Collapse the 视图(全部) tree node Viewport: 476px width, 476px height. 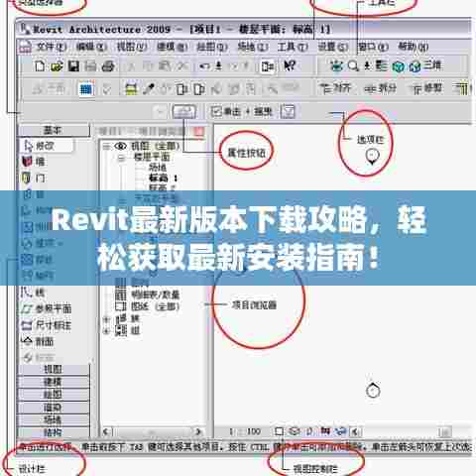coord(106,146)
